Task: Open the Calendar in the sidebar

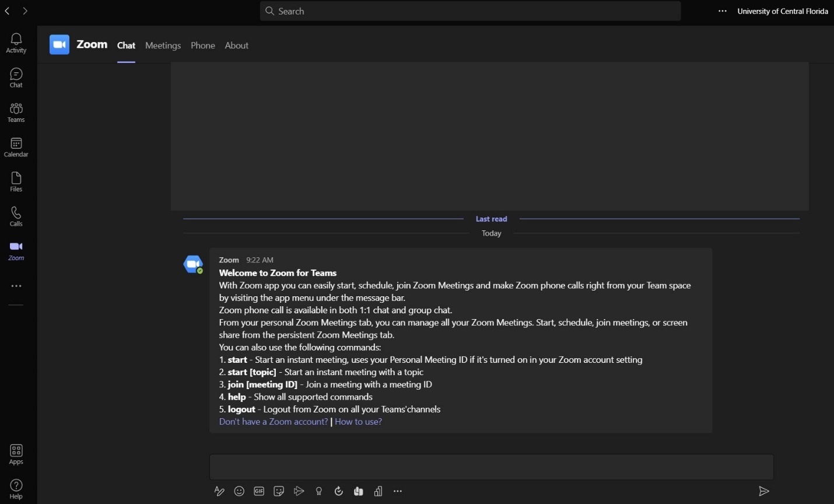Action: 16,147
